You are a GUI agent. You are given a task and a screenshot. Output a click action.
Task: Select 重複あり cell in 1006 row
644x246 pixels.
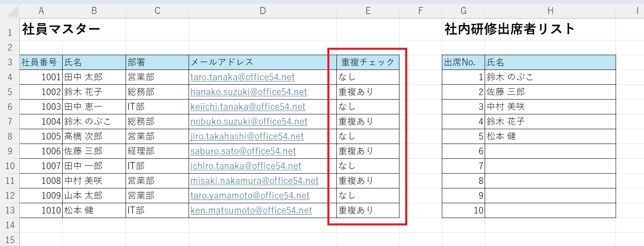(x=368, y=151)
